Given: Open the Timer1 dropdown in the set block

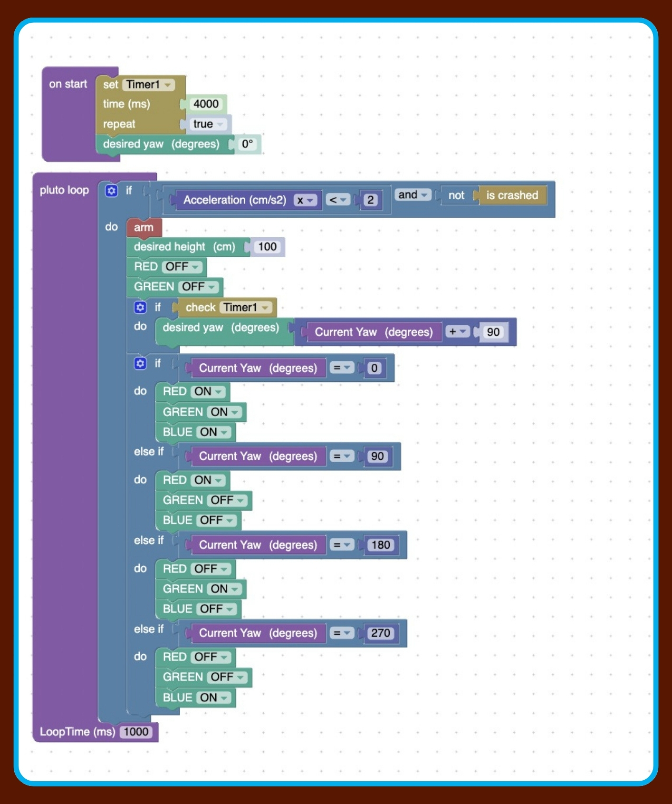Looking at the screenshot, I should (149, 85).
